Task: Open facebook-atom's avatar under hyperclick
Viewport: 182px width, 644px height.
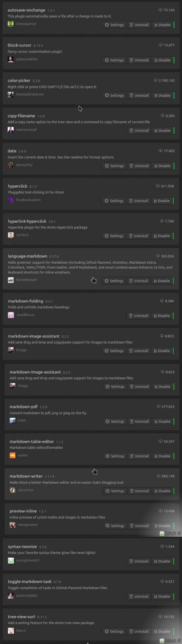Action: pos(11,200)
